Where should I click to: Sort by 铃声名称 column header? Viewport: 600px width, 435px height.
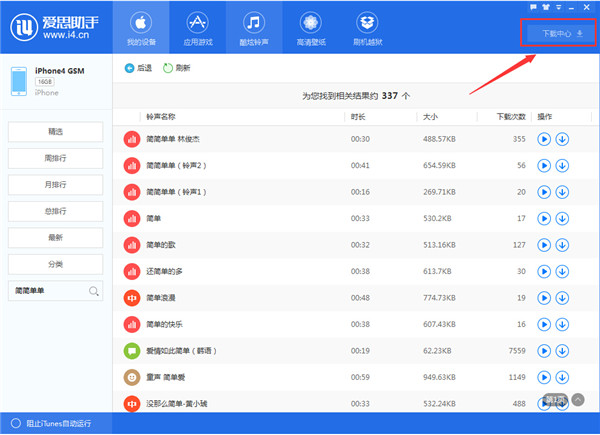point(161,117)
